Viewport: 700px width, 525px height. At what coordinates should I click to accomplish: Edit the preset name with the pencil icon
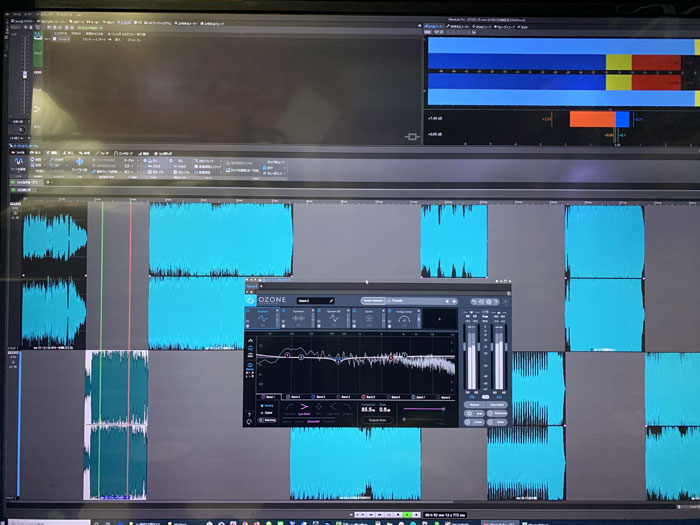tap(331, 301)
